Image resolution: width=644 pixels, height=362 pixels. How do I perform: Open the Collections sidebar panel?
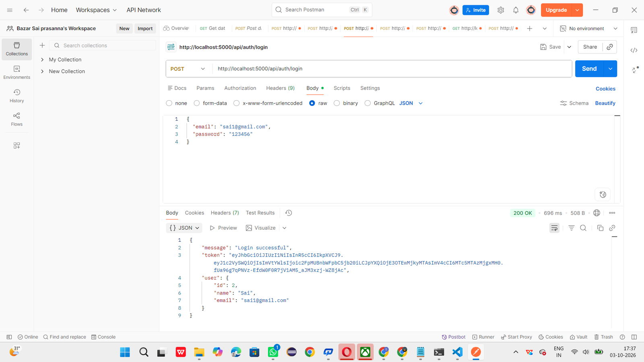tap(17, 49)
